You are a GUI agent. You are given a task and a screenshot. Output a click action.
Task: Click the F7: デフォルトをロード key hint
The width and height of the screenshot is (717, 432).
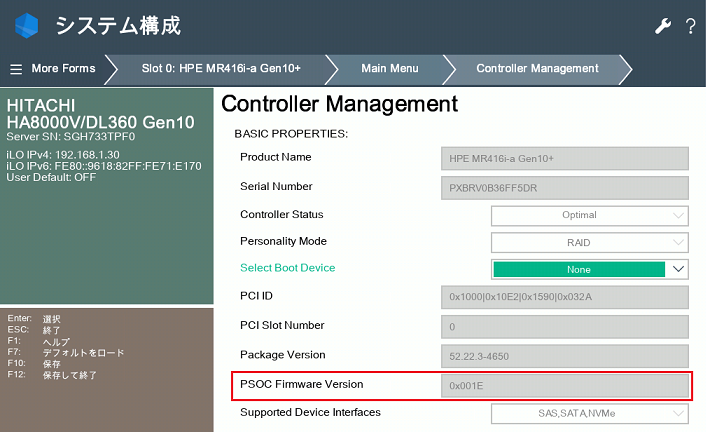[66, 352]
